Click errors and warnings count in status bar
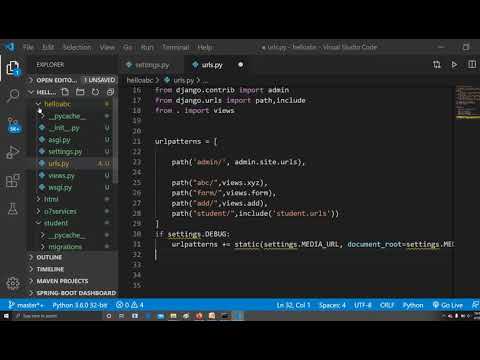This screenshot has width=480, height=360. click(130, 305)
